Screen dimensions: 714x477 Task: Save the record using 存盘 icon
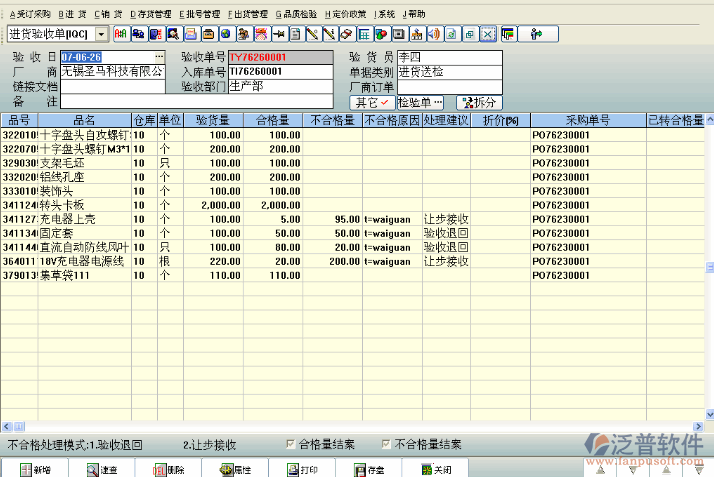click(x=368, y=468)
